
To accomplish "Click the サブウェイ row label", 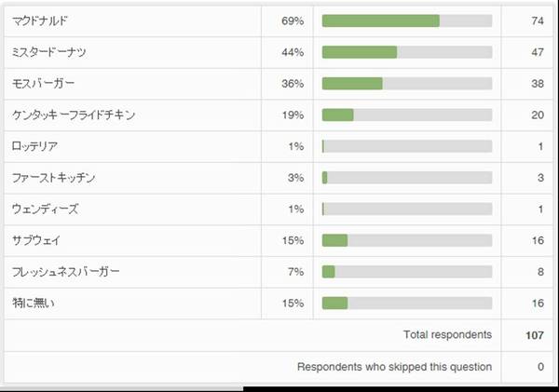I will point(35,240).
